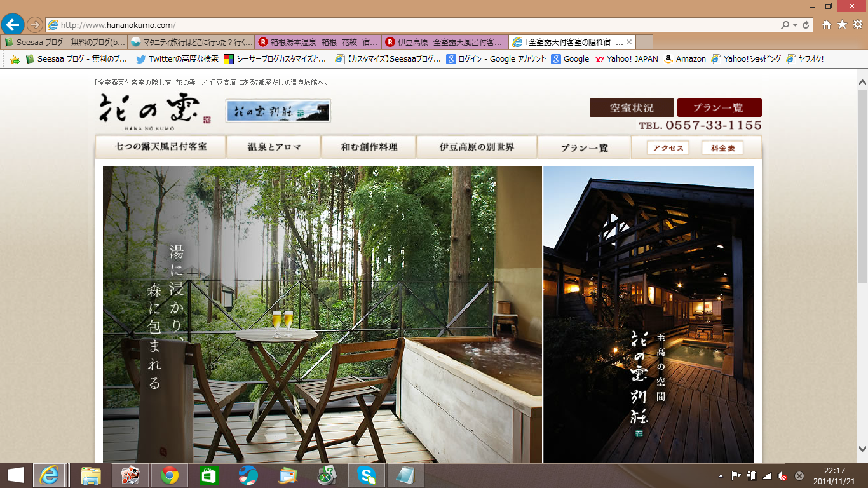Viewport: 868px width, 488px height.
Task: Open the ログイン - Google アカウント bookmark
Action: (496, 59)
